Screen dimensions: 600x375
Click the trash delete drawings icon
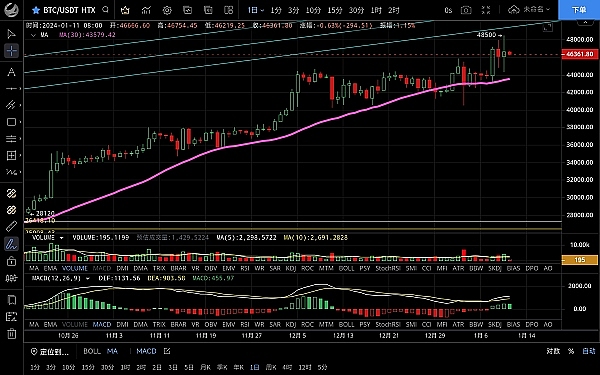pyautogui.click(x=11, y=334)
